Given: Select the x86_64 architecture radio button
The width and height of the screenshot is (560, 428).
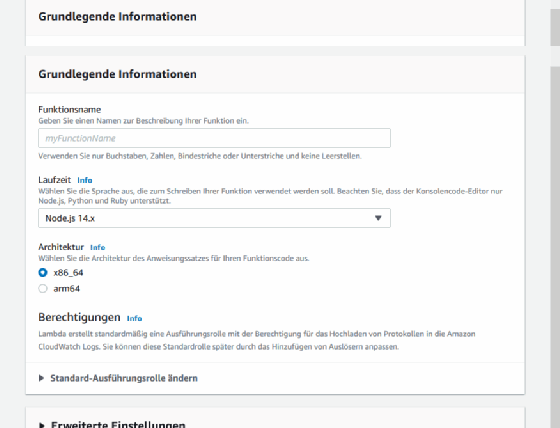Looking at the screenshot, I should click(43, 273).
